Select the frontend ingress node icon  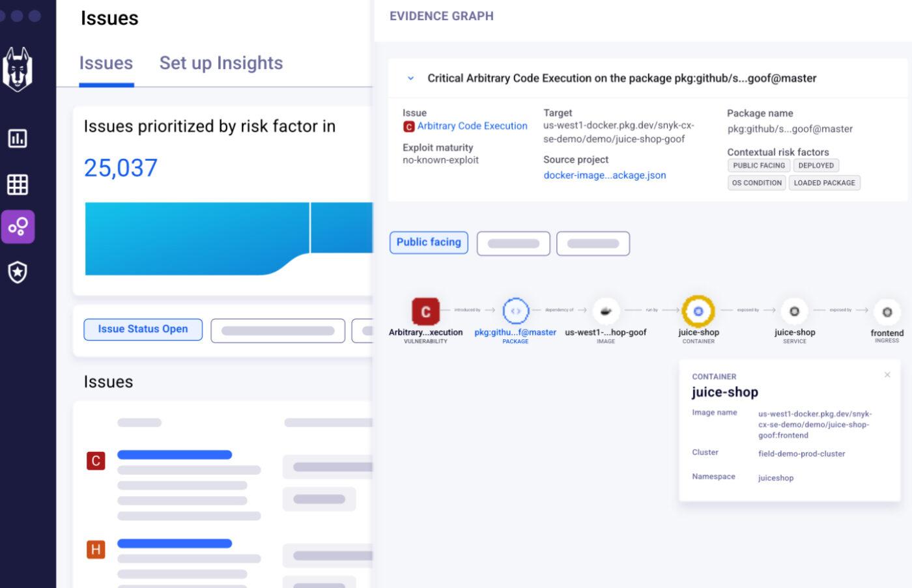[887, 312]
